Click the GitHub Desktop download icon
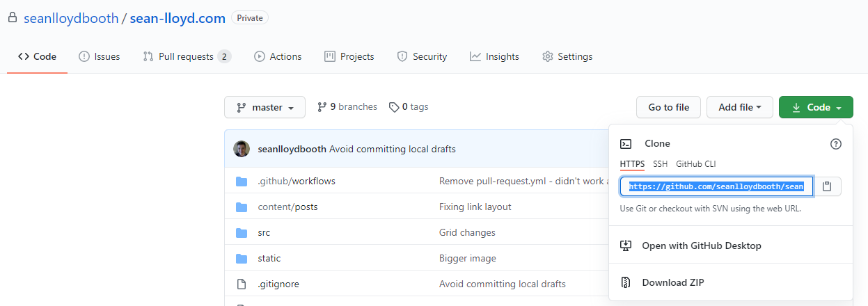The width and height of the screenshot is (868, 306). point(626,245)
